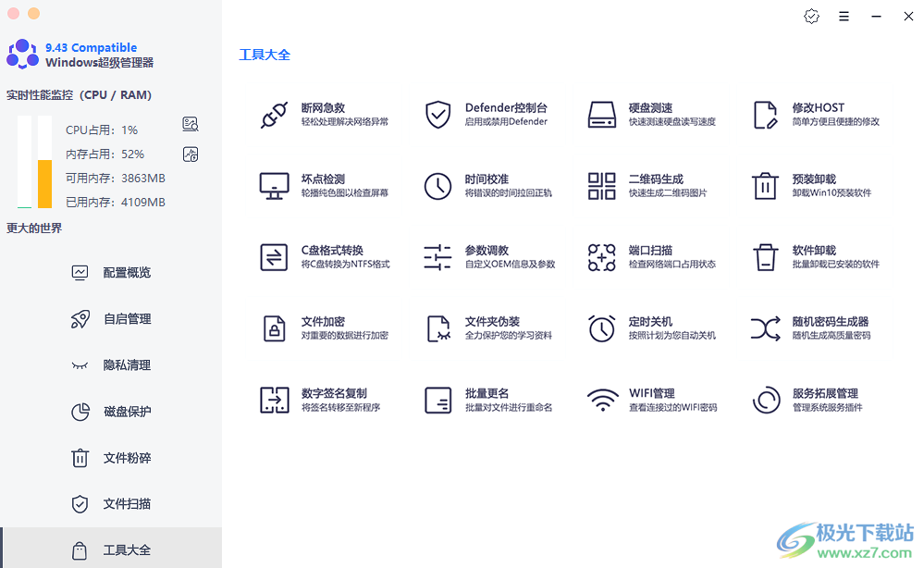Open the 断网急救 plug icon
The height and width of the screenshot is (568, 924).
point(274,115)
